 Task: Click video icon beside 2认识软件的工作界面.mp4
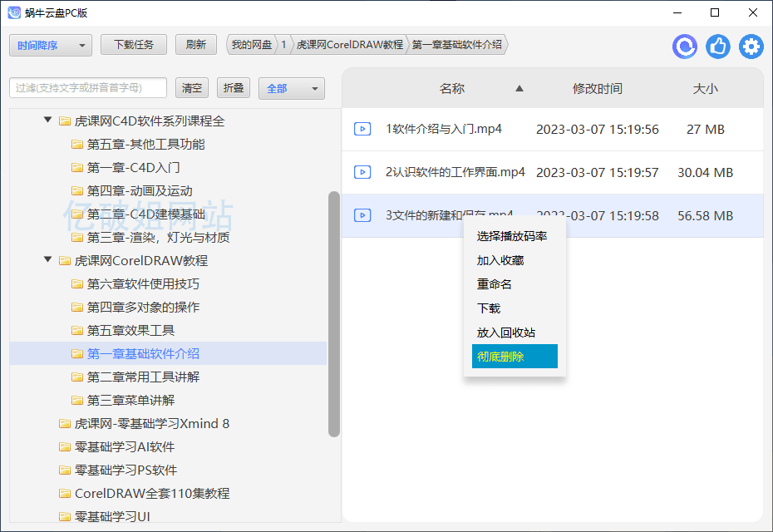(x=362, y=172)
